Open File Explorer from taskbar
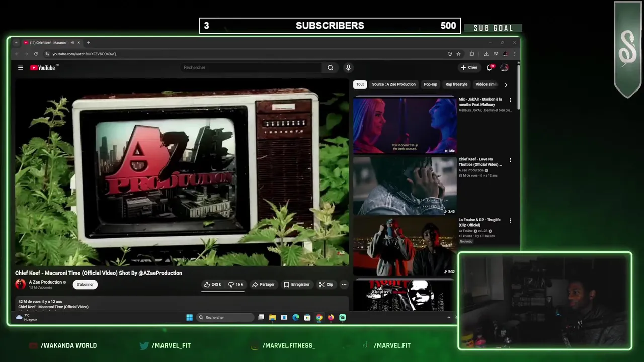The width and height of the screenshot is (644, 362). 272,317
